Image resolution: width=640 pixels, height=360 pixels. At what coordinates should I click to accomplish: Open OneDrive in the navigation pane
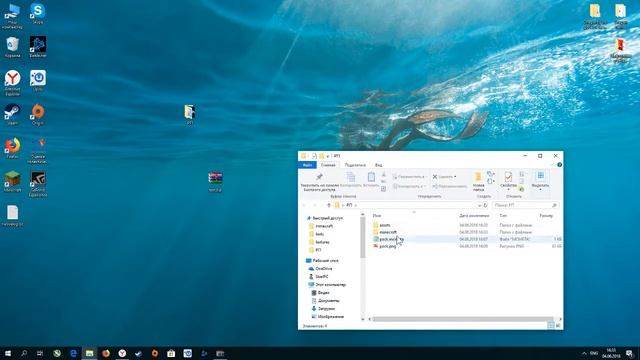point(320,269)
